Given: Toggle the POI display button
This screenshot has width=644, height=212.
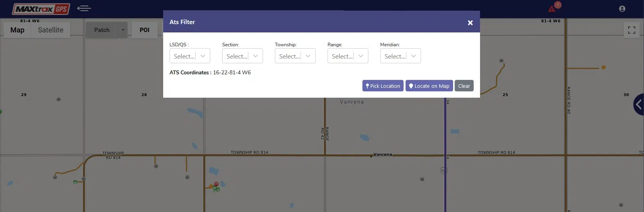Looking at the screenshot, I should 144,30.
